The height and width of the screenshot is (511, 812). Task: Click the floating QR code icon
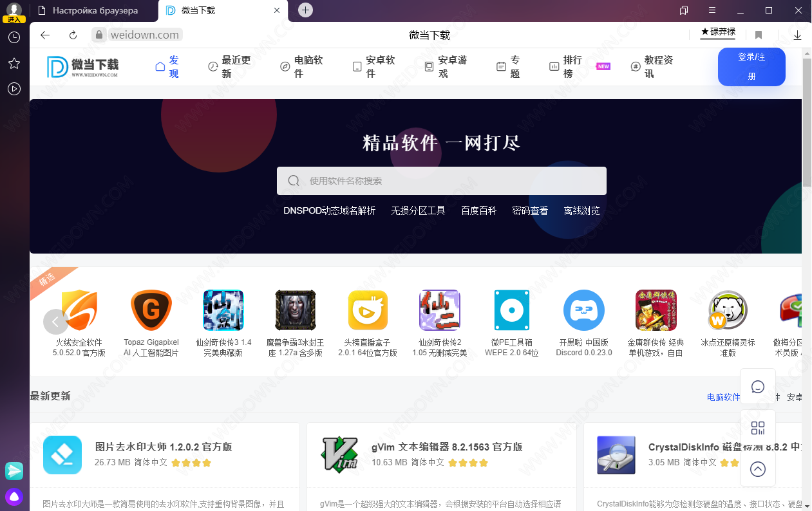(x=758, y=428)
